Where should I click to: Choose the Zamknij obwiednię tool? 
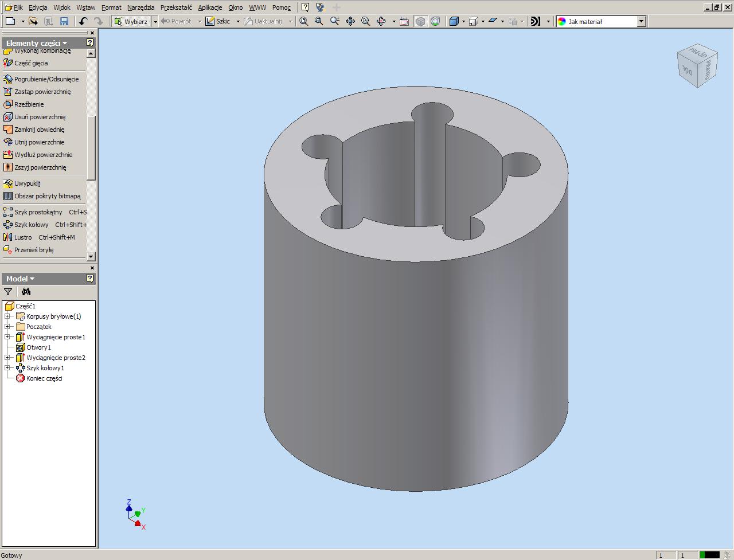click(x=34, y=130)
